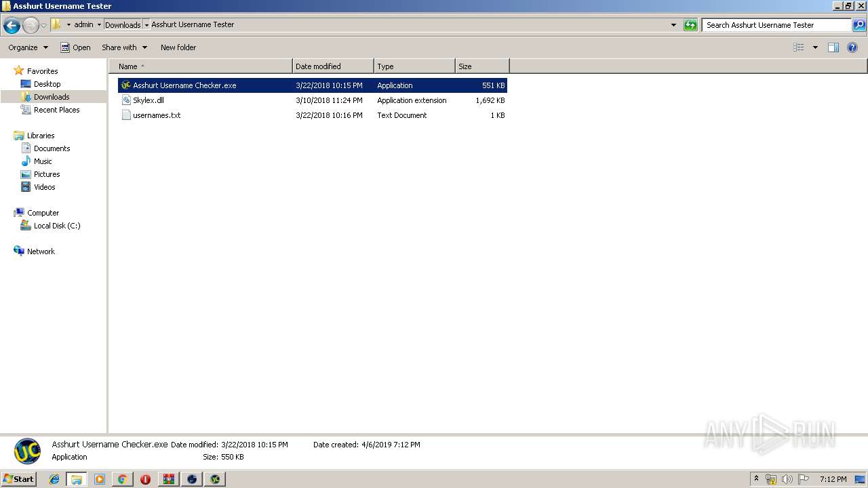Open Desktop in the navigation pane
The width and height of the screenshot is (868, 488).
tap(47, 84)
